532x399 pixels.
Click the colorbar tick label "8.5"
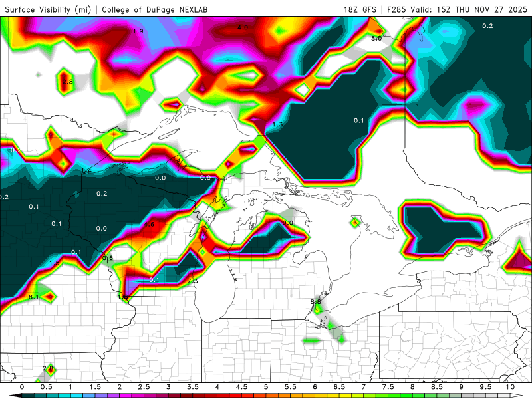point(437,387)
